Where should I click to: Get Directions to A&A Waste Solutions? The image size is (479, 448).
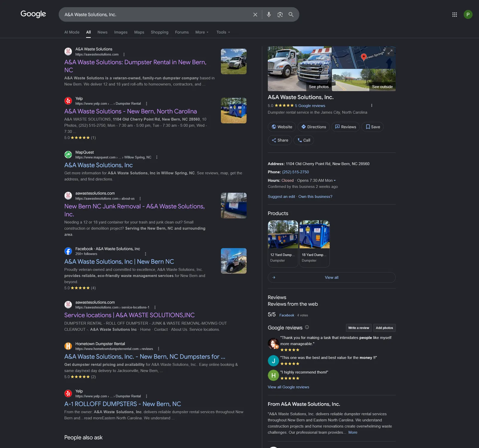click(313, 127)
